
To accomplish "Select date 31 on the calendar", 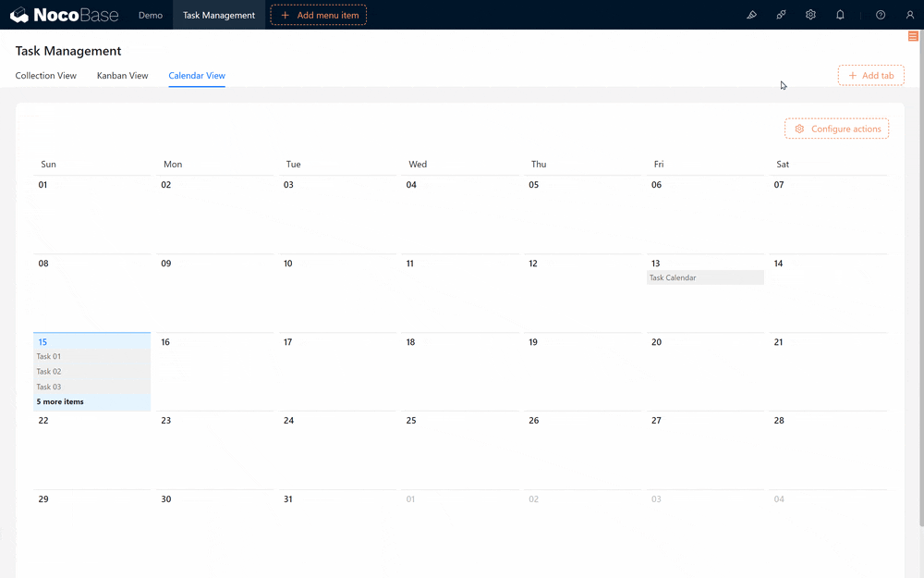I will pyautogui.click(x=288, y=499).
